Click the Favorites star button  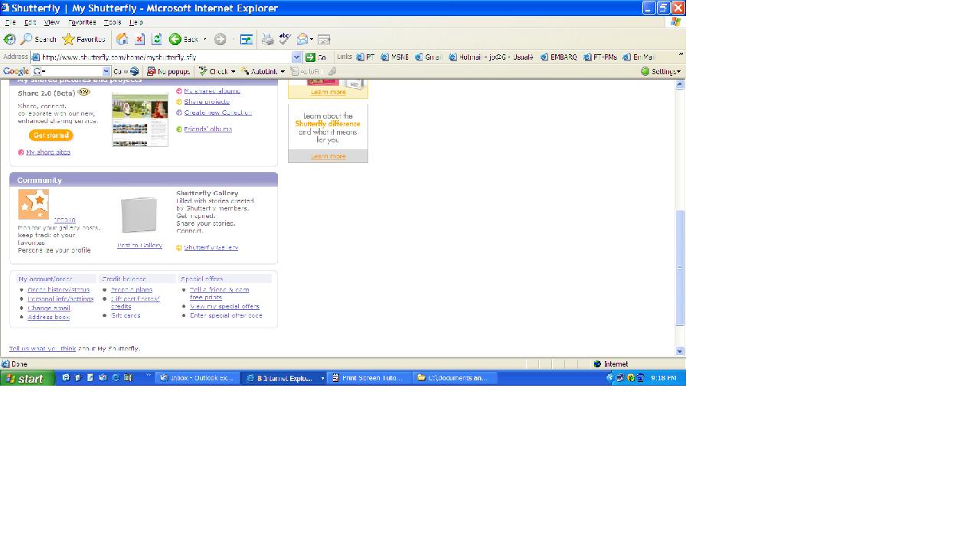84,39
